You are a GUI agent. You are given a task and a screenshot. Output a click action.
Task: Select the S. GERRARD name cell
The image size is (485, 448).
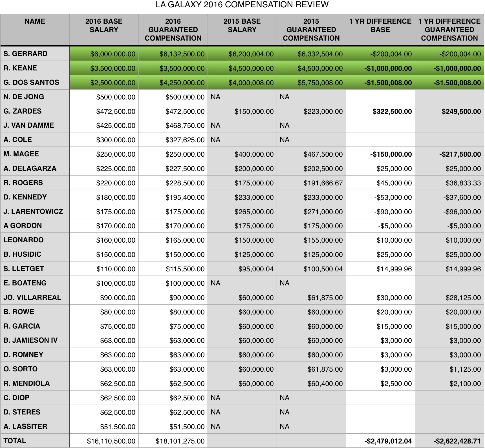point(35,54)
